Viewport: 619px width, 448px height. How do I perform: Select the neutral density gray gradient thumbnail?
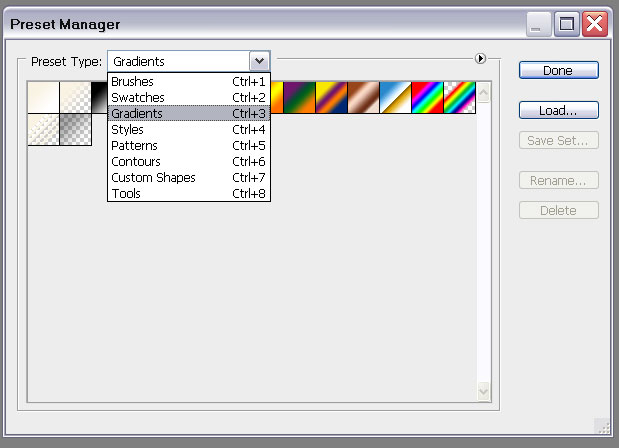[x=75, y=130]
